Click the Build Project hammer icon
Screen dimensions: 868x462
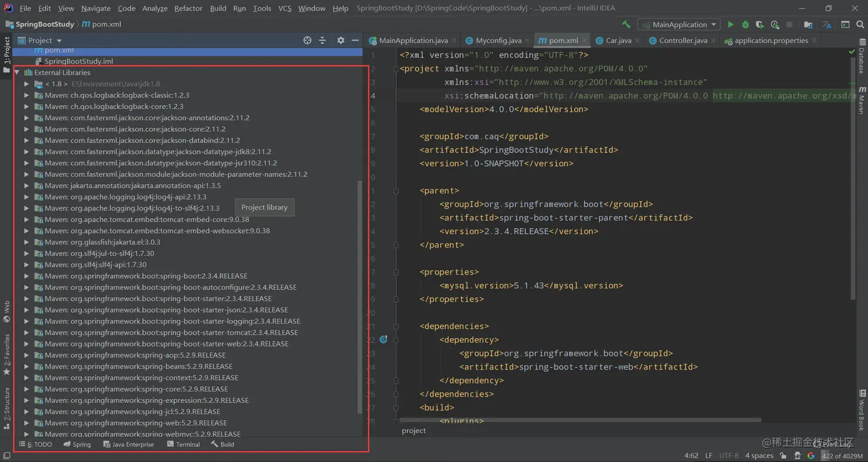[626, 25]
